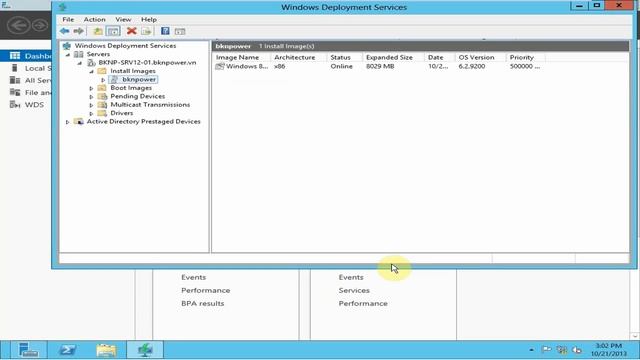
Task: Expand the Boot Images folder
Action: tap(91, 88)
